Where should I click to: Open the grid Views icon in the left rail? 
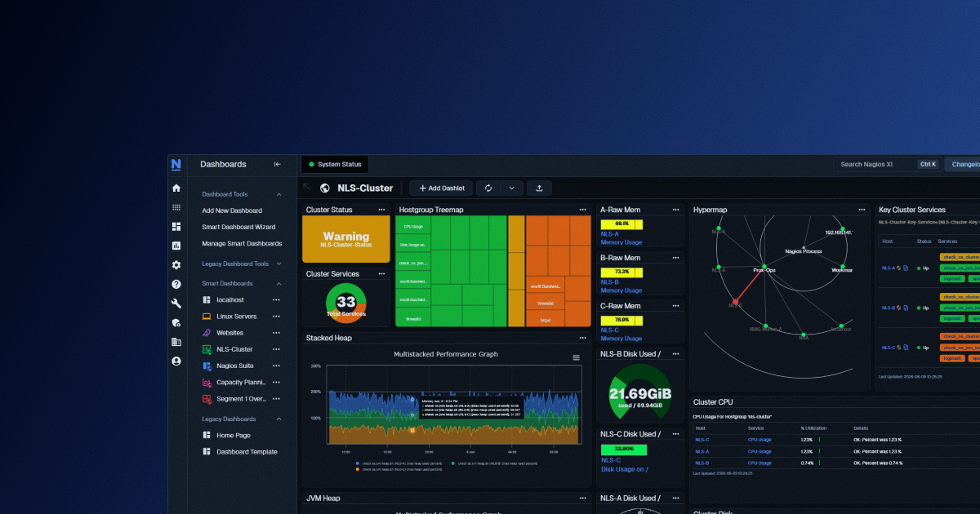point(176,207)
